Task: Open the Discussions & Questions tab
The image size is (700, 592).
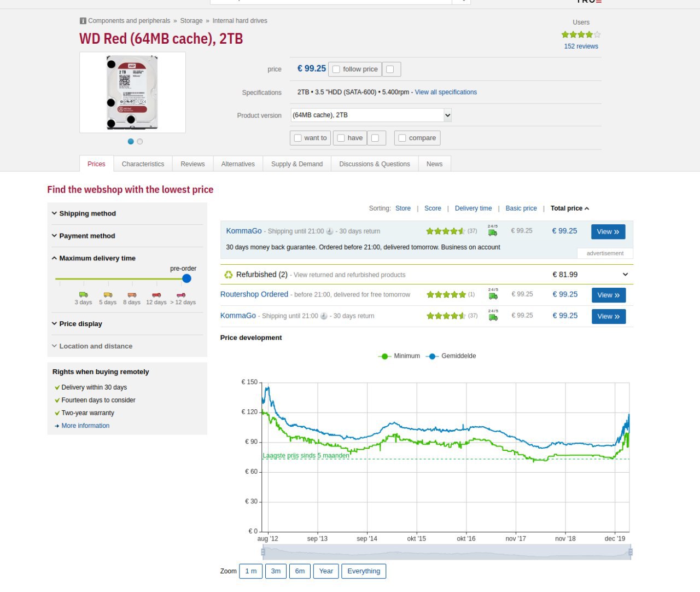Action: [x=375, y=164]
